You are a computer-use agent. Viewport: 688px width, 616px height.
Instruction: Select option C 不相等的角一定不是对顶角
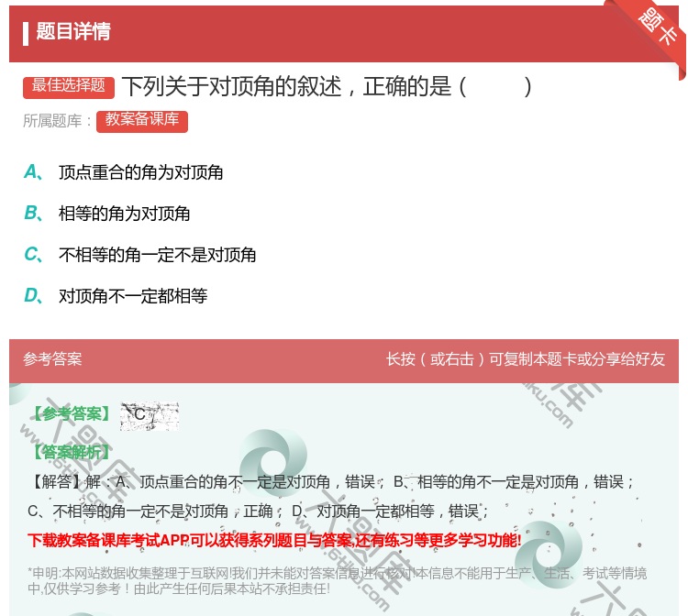157,255
